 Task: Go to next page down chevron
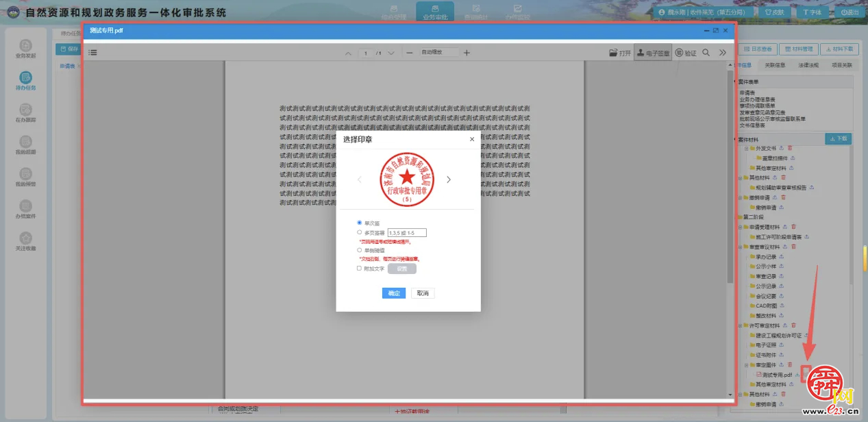click(391, 53)
